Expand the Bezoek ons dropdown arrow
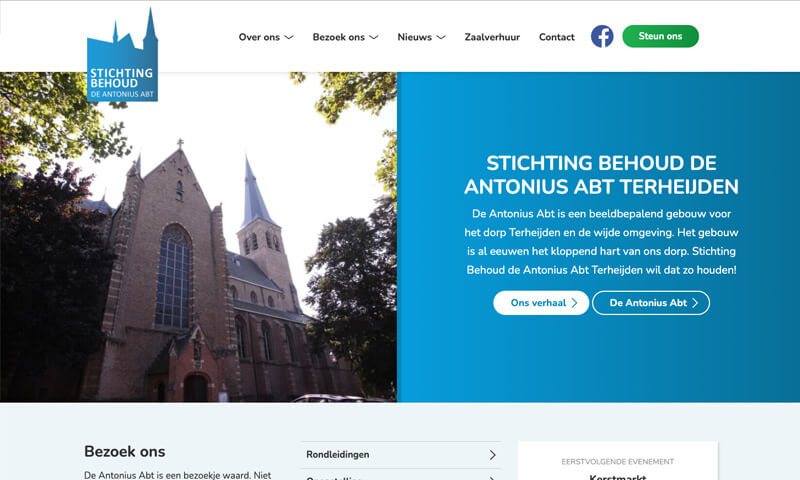Viewport: 800px width, 480px height. click(x=374, y=38)
